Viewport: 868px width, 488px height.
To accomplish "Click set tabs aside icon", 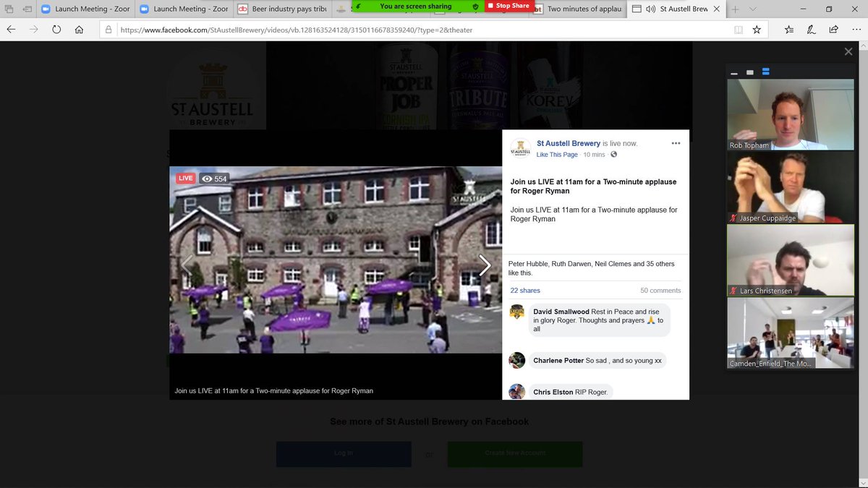I will 27,9.
